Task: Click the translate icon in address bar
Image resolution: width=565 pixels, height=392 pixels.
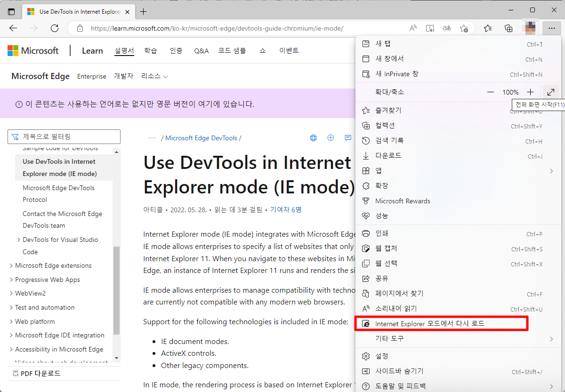Action: pyautogui.click(x=447, y=28)
